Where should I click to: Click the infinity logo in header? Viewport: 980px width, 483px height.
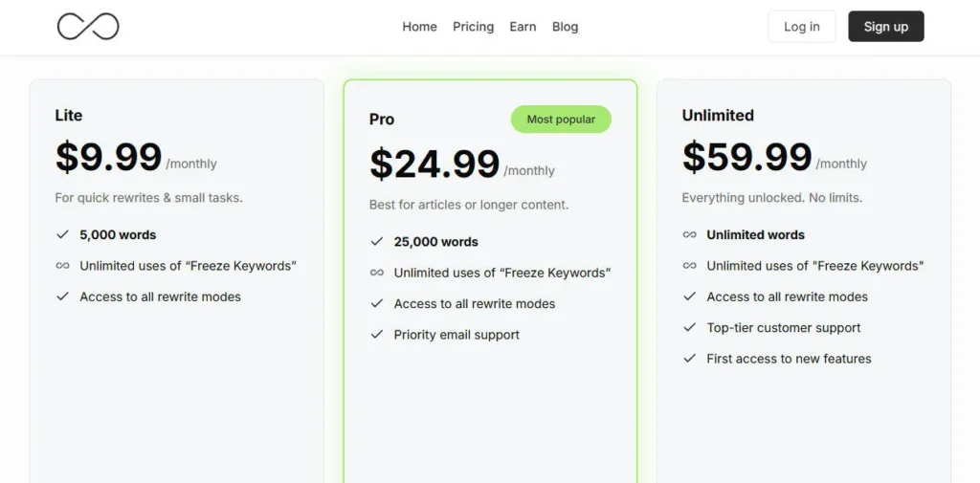pyautogui.click(x=88, y=27)
